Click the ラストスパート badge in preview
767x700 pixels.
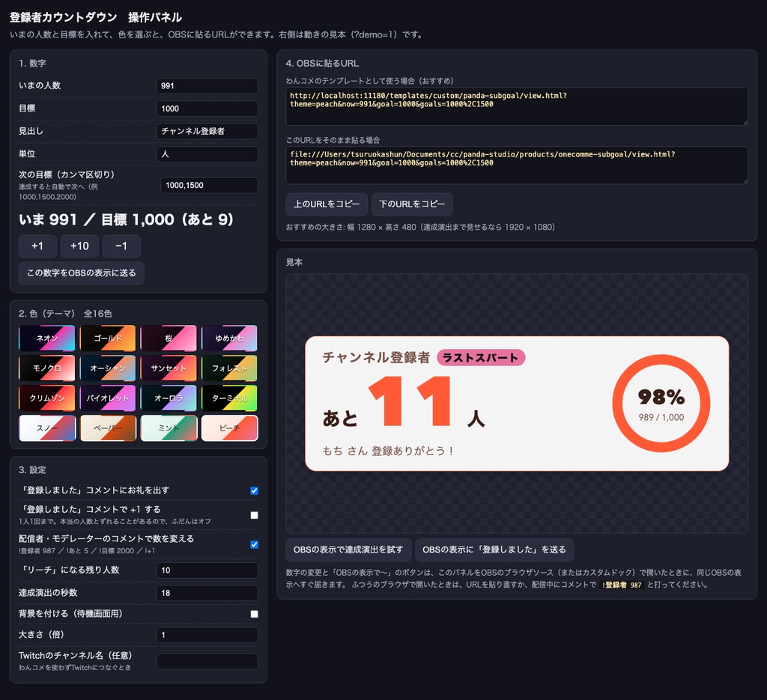[x=480, y=358]
